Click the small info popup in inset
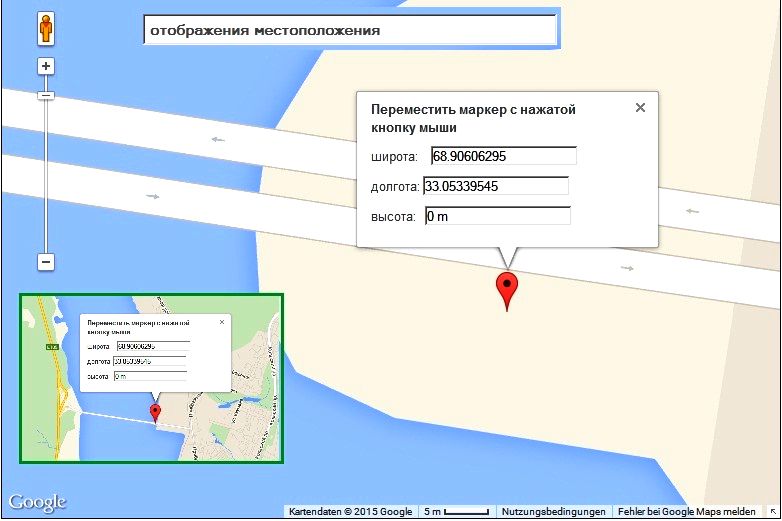Screen dimensions: 782x521 pyautogui.click(x=154, y=350)
